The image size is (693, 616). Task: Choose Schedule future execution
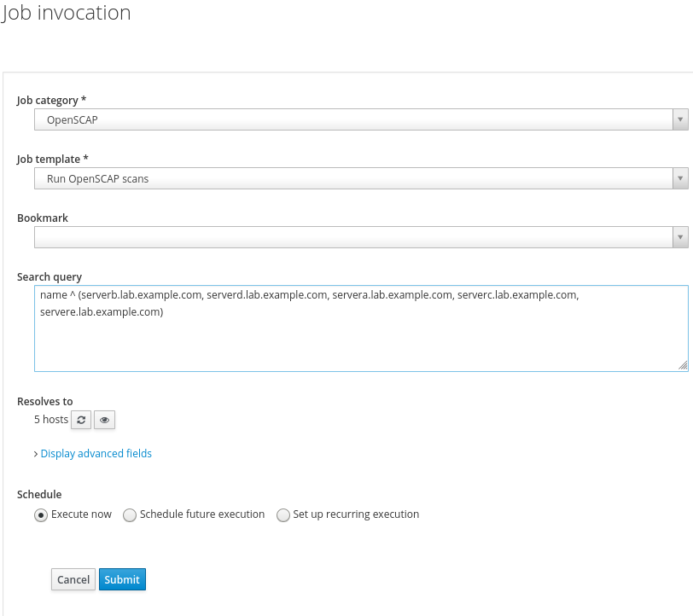click(x=130, y=515)
